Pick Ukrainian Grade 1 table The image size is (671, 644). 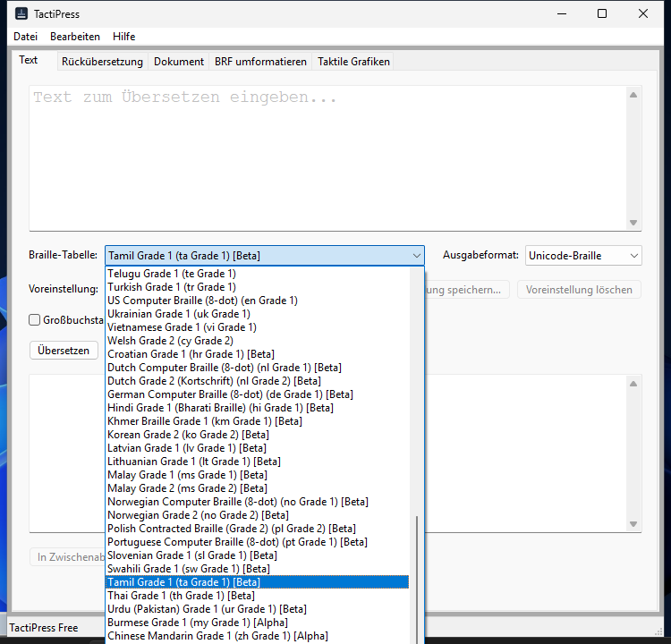[257, 314]
